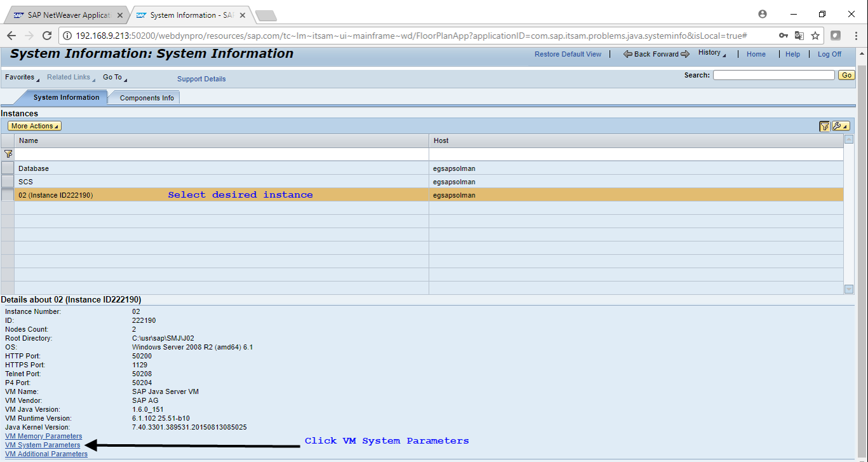Click the Support Details link
Image resolution: width=868 pixels, height=462 pixels.
point(201,79)
